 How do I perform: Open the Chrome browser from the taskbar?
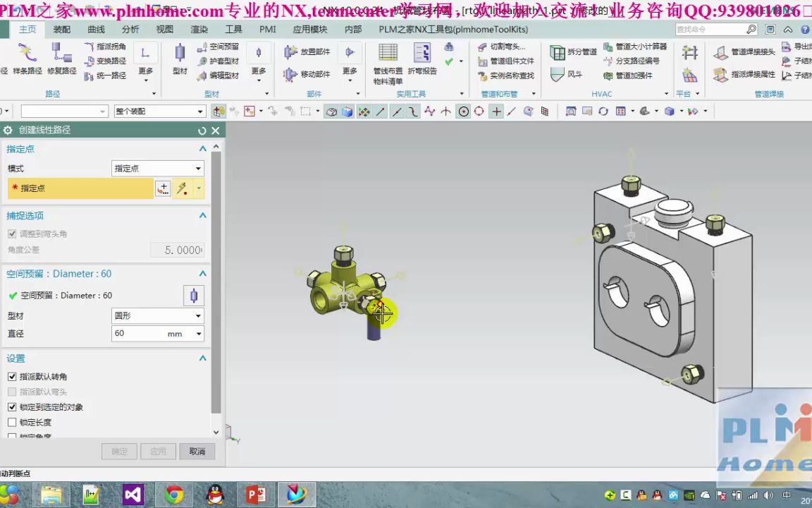(x=174, y=495)
